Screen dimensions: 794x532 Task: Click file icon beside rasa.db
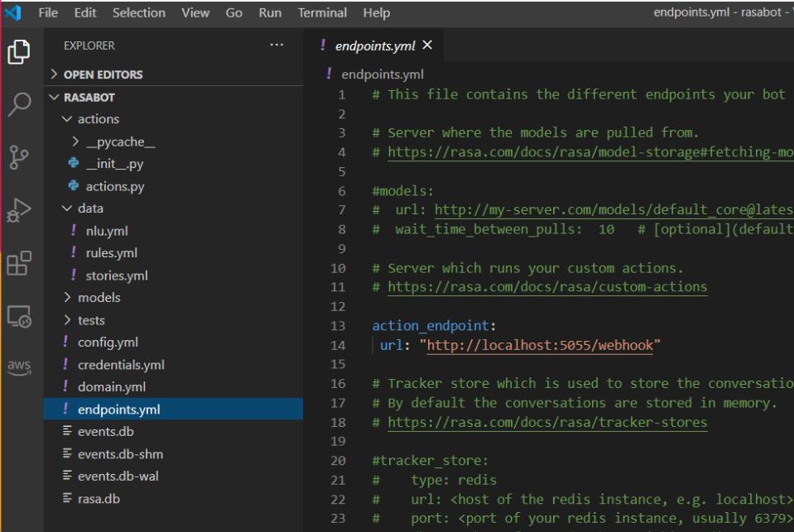coord(67,497)
